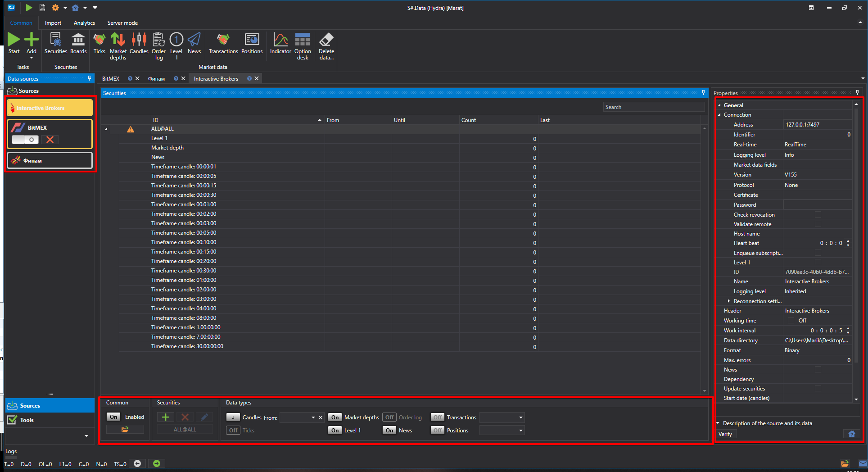The width and height of the screenshot is (868, 472).
Task: Switch to Server mode tab
Action: 122,23
